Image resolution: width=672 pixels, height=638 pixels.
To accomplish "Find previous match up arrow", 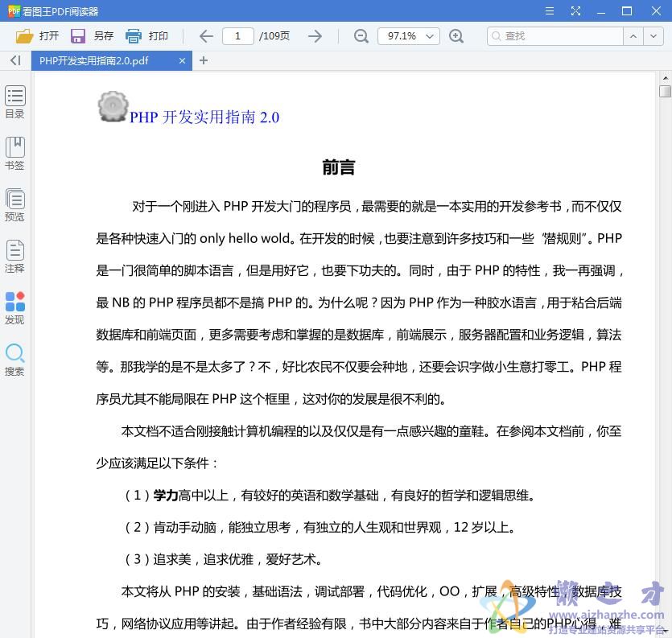I will coord(633,36).
